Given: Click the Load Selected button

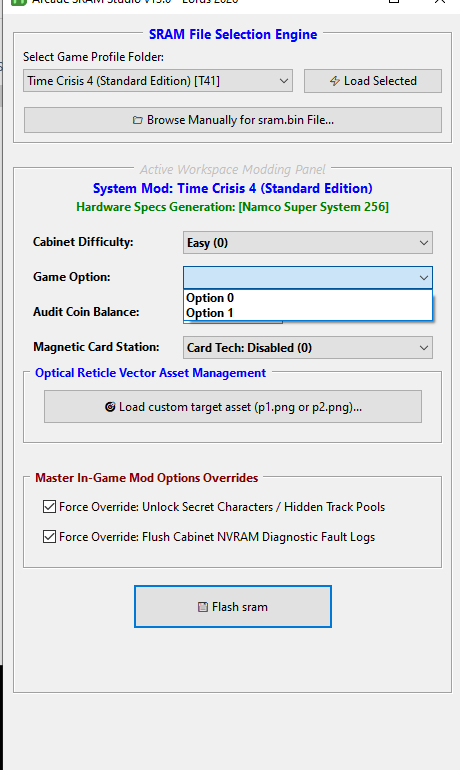Looking at the screenshot, I should tap(373, 81).
